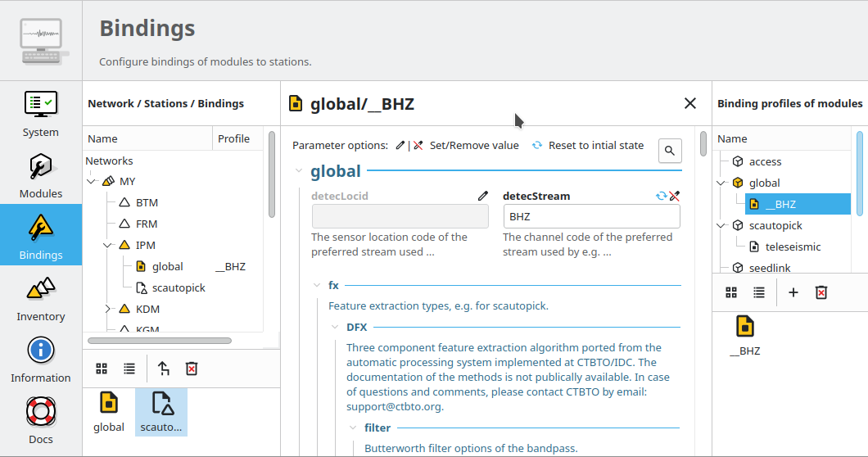Screen dimensions: 868x457
Task: Click the detecStream BHZ input field
Action: click(591, 216)
